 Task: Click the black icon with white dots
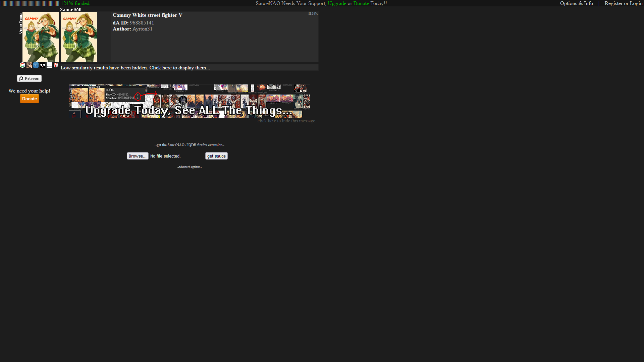tap(43, 65)
